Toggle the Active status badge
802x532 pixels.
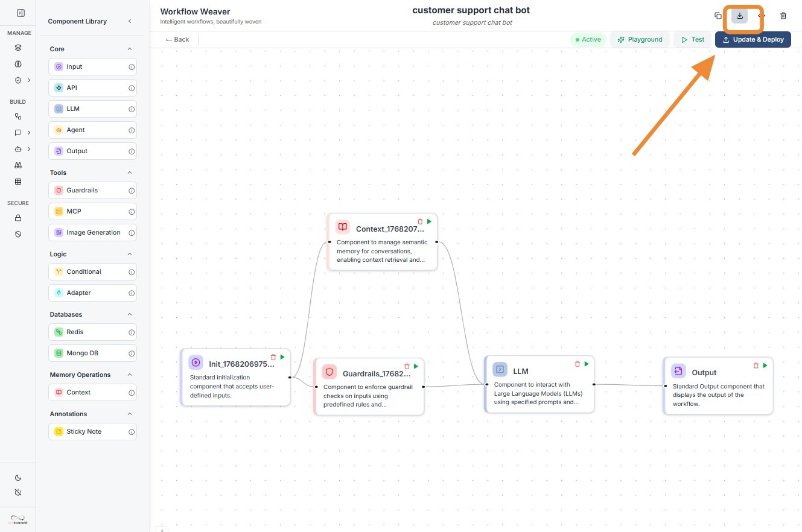(x=588, y=40)
